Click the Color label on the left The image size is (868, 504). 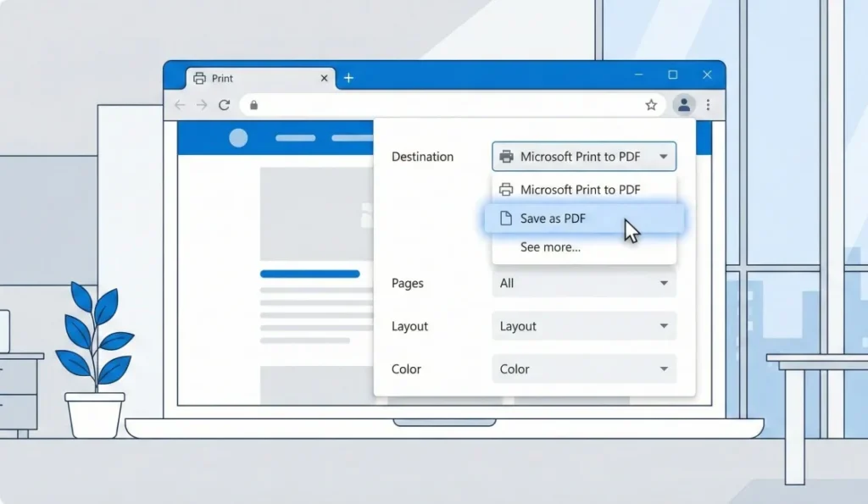(406, 369)
